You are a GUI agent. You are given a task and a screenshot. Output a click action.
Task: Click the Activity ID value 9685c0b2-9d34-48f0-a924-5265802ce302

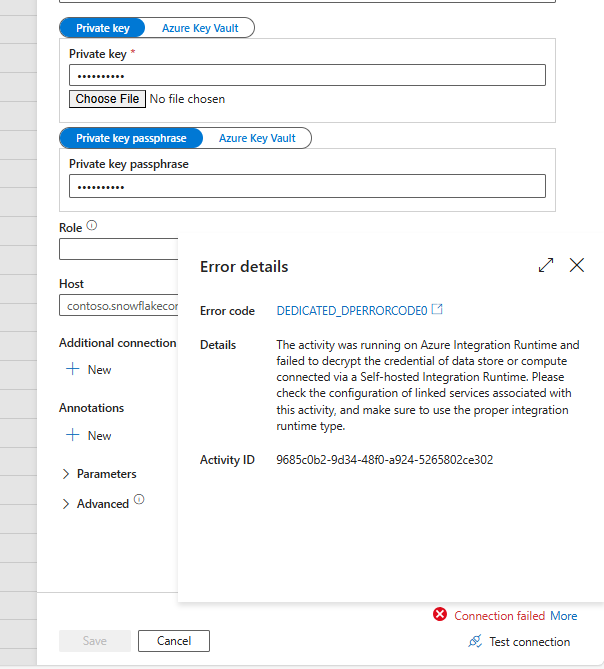pyautogui.click(x=385, y=460)
